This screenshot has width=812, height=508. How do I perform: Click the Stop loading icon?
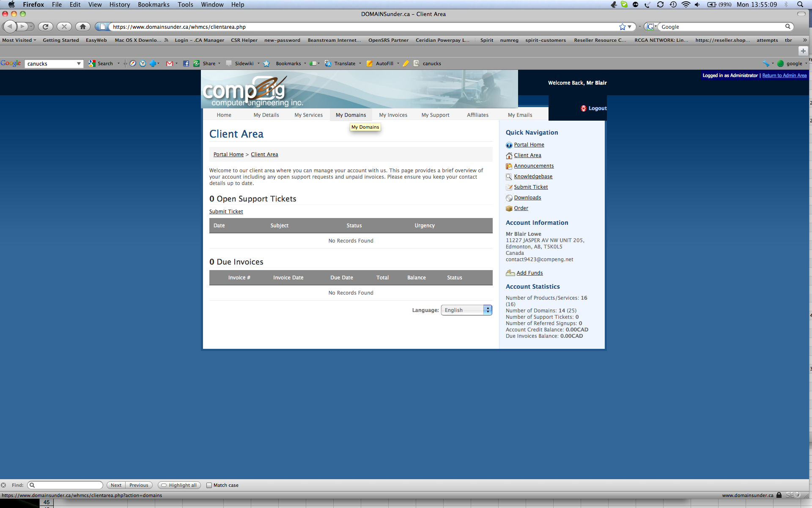pyautogui.click(x=64, y=27)
